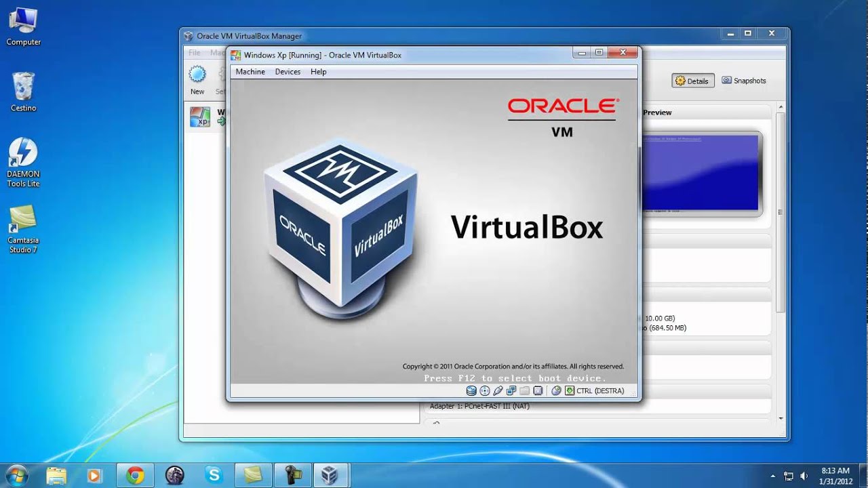The width and height of the screenshot is (868, 488).
Task: Switch to VirtualBox taskbar button
Action: point(330,475)
